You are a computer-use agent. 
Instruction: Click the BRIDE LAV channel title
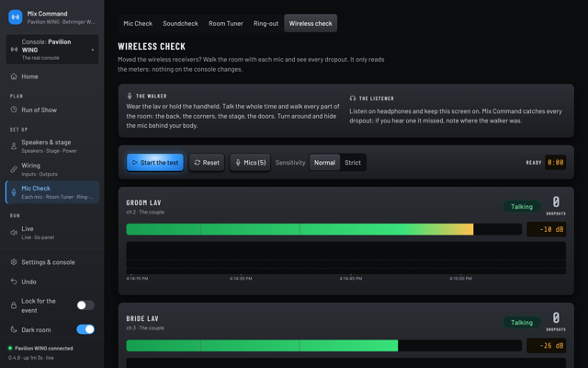coord(142,319)
